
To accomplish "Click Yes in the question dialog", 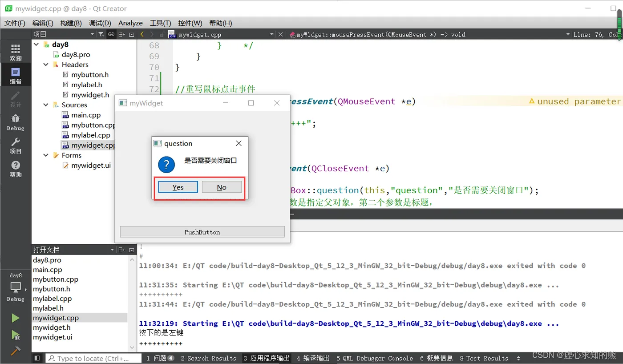I will pyautogui.click(x=178, y=187).
